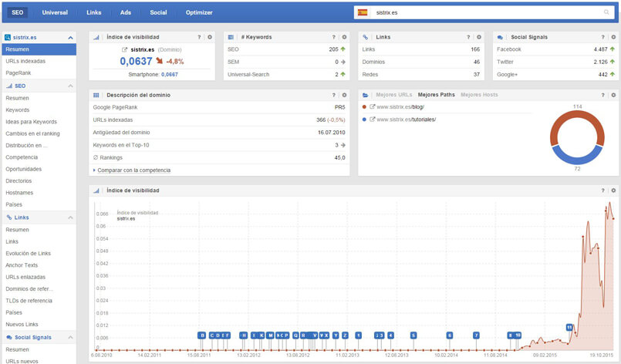This screenshot has width=621, height=364.
Task: Click event marker 5 on the chart
Action: click(x=413, y=335)
